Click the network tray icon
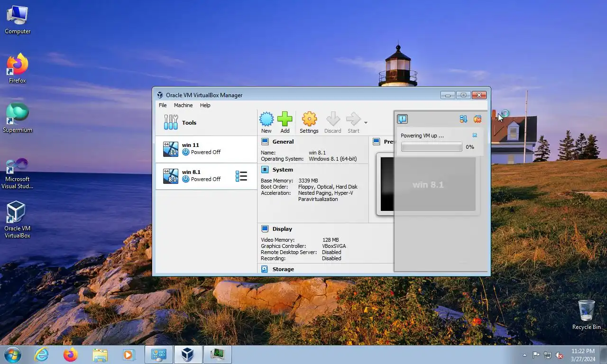The height and width of the screenshot is (364, 607). pos(548,355)
